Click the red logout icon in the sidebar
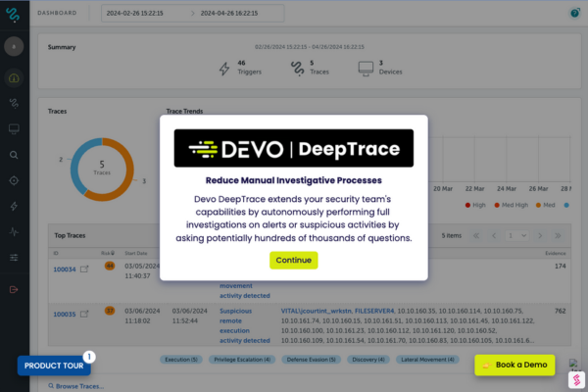588x392 pixels. pos(15,290)
